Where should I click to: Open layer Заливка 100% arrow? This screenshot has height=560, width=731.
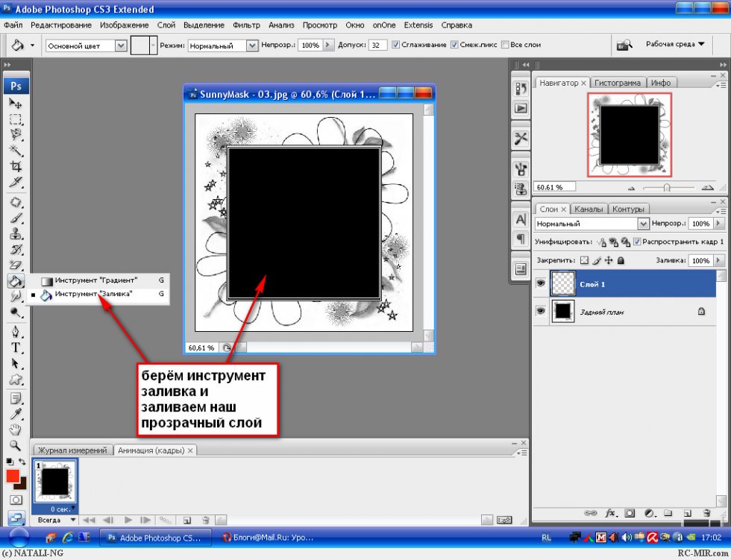(x=718, y=260)
